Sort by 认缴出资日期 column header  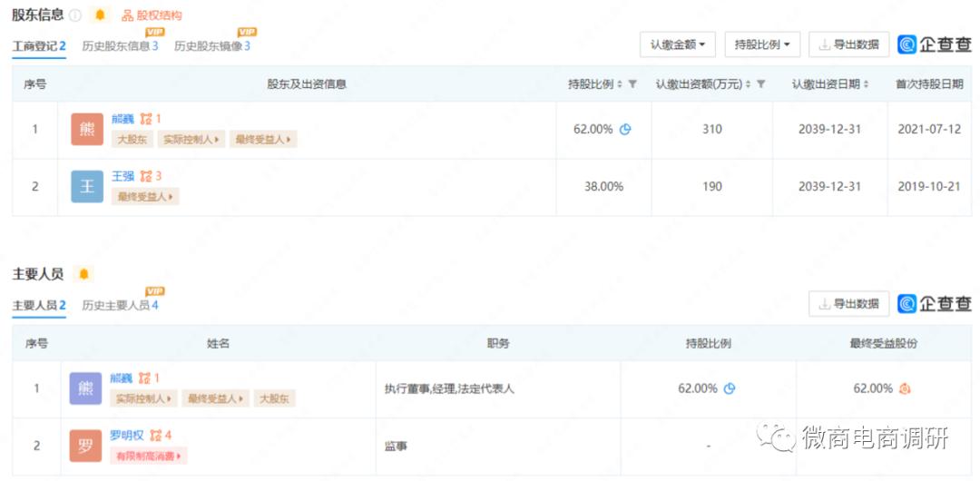(830, 84)
